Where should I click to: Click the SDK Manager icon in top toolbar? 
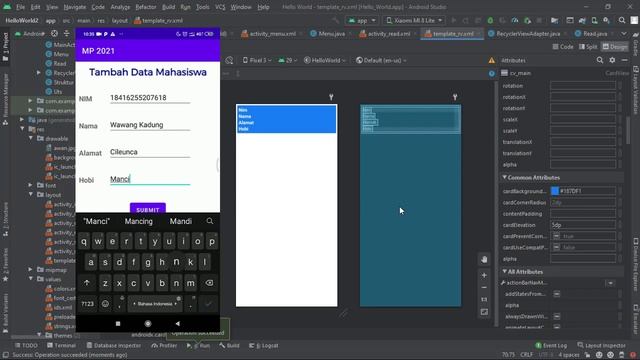pos(607,20)
